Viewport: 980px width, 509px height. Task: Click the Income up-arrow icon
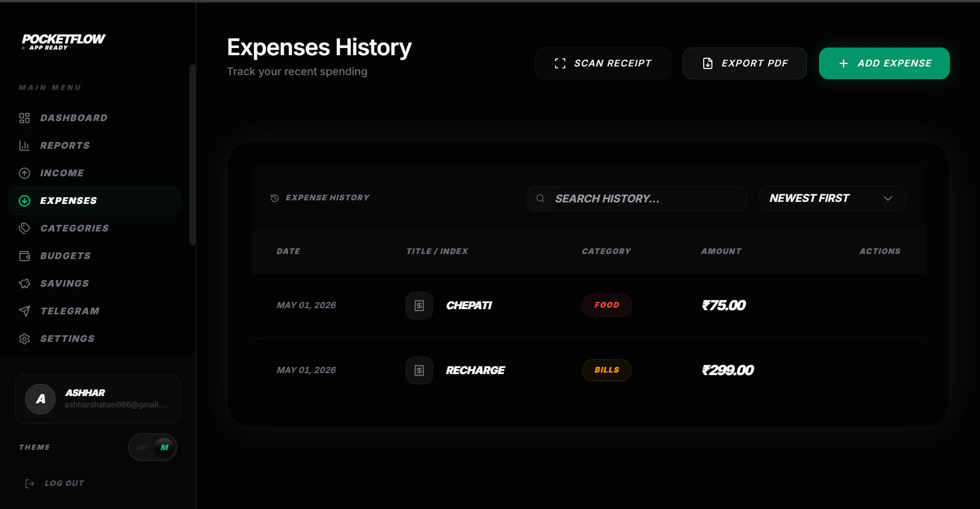click(25, 173)
